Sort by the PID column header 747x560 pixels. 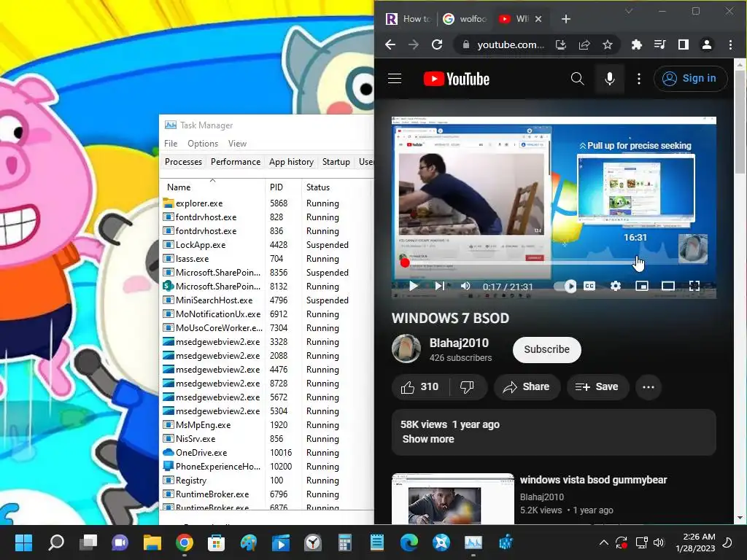click(283, 187)
